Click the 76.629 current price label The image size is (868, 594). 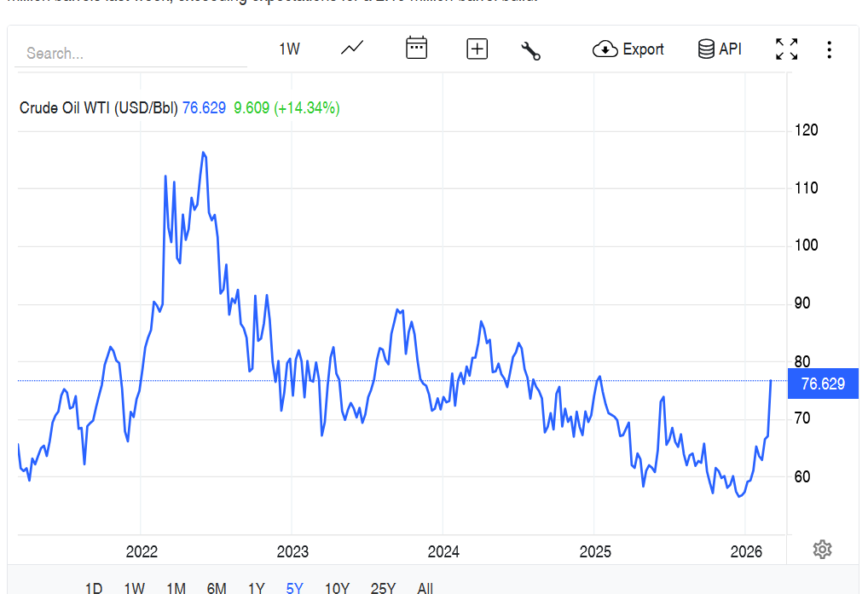823,384
